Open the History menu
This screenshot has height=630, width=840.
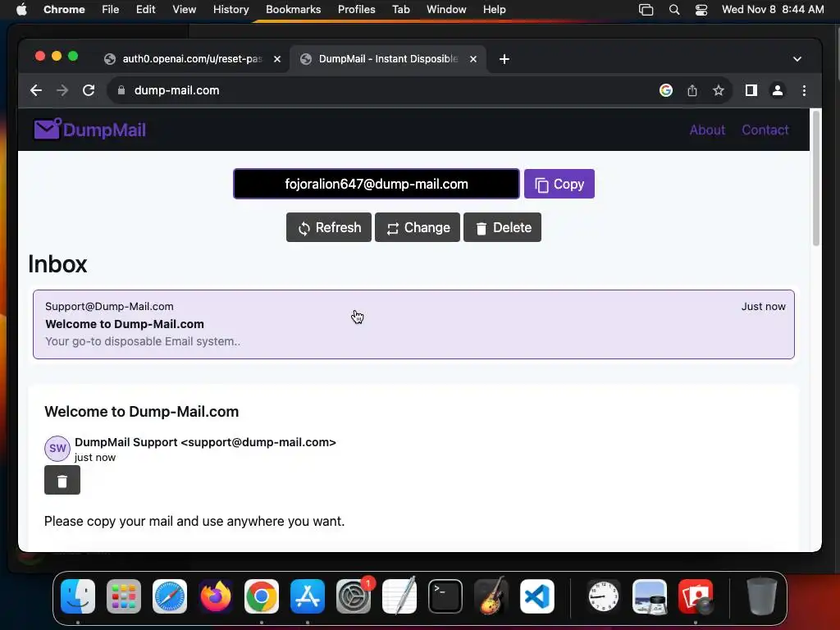tap(231, 10)
